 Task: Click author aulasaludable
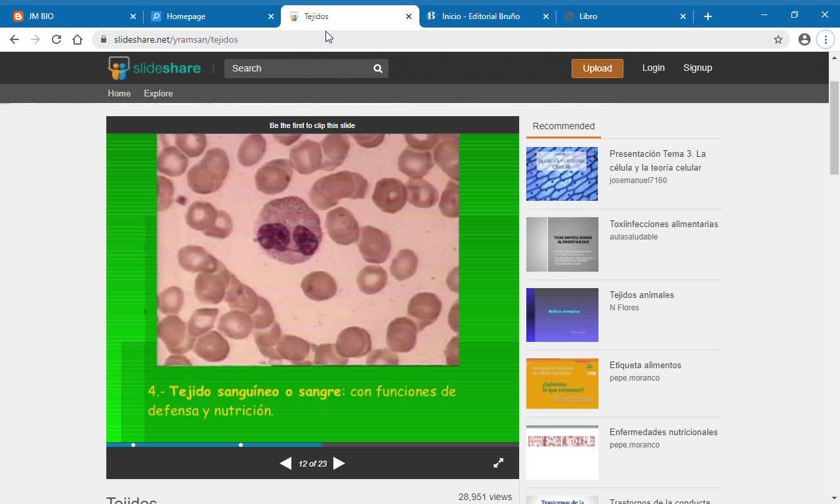click(x=633, y=237)
